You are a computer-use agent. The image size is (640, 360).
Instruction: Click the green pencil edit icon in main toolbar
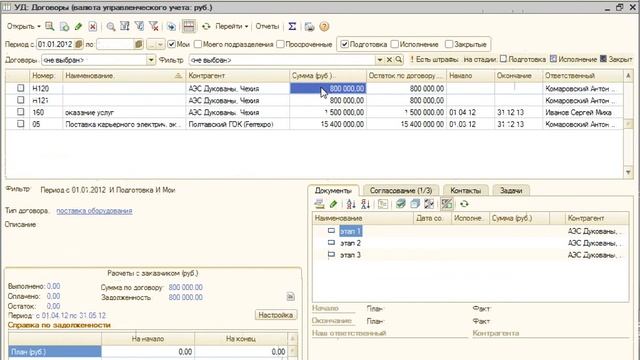pyautogui.click(x=78, y=27)
